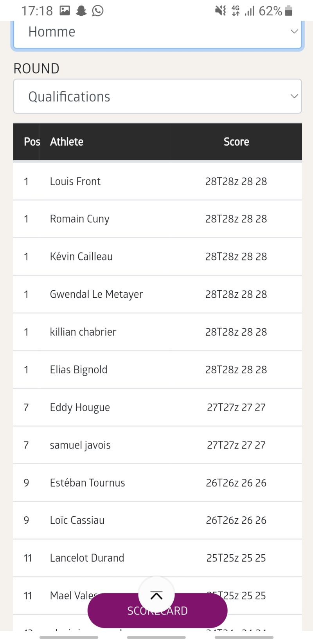
Task: Tap the gallery image notification icon
Action: click(x=65, y=11)
